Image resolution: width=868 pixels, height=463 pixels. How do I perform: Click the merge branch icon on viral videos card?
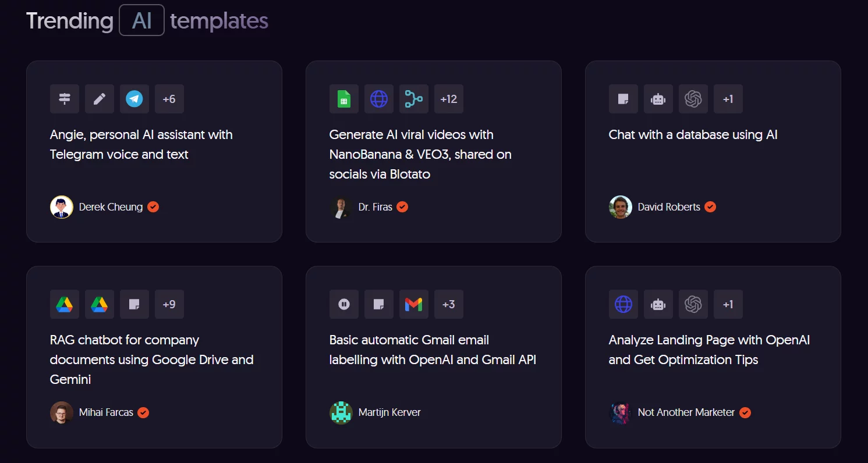tap(414, 99)
